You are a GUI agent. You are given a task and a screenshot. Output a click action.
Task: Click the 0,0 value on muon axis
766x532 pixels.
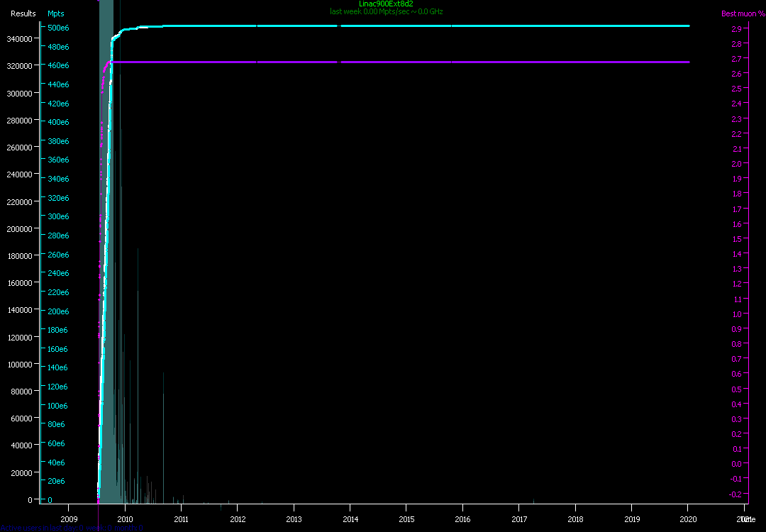point(736,464)
